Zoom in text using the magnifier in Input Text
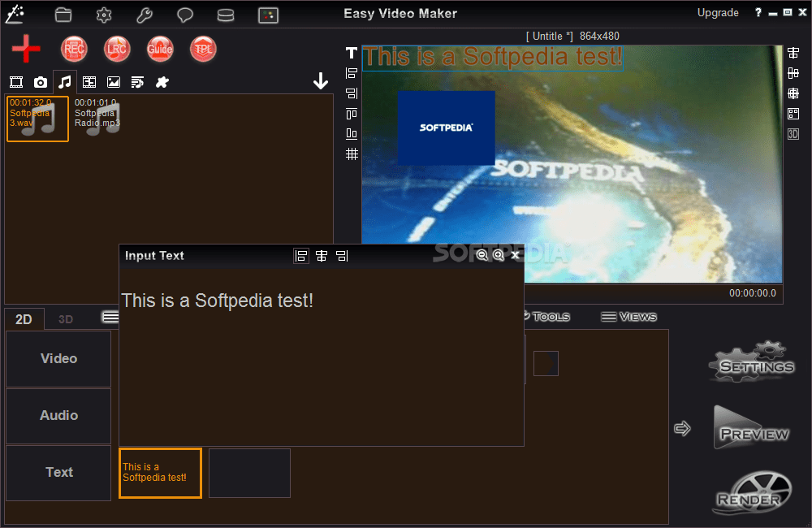The width and height of the screenshot is (812, 528). tap(498, 254)
